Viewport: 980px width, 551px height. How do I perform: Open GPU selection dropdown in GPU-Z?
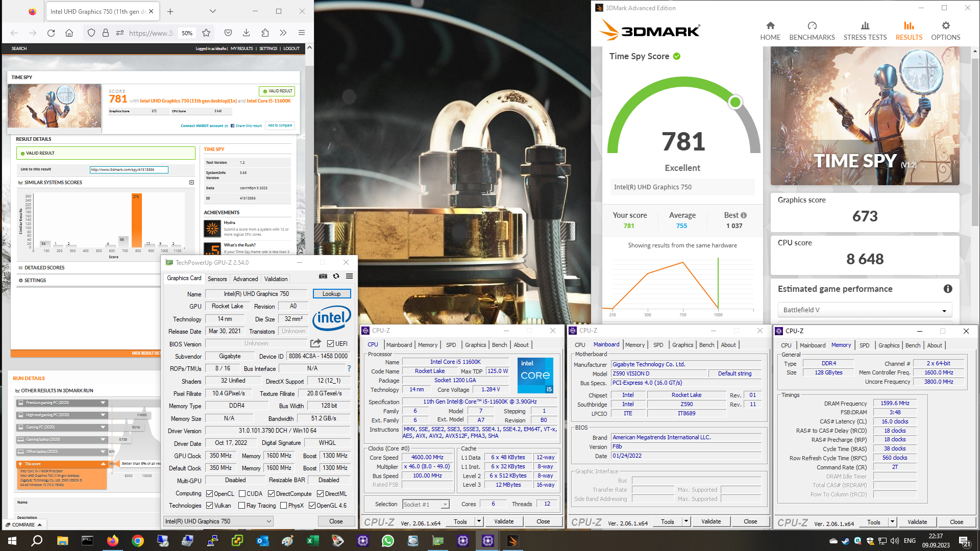[x=218, y=521]
